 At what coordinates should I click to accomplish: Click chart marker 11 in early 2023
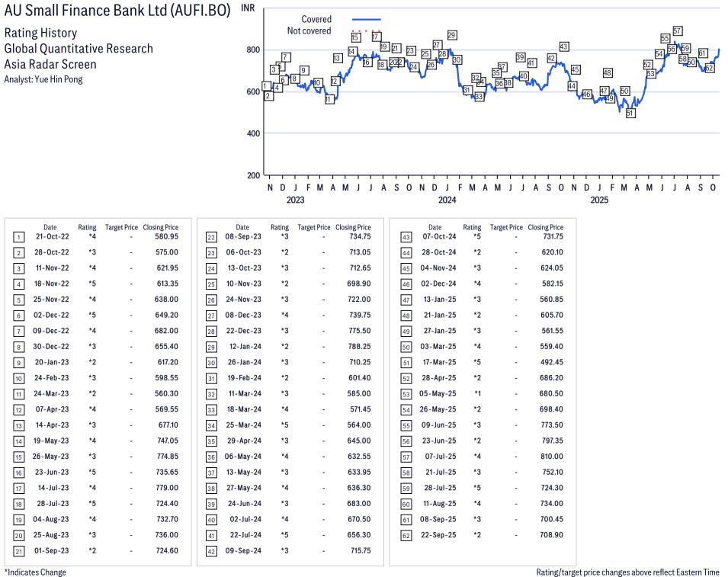329,99
